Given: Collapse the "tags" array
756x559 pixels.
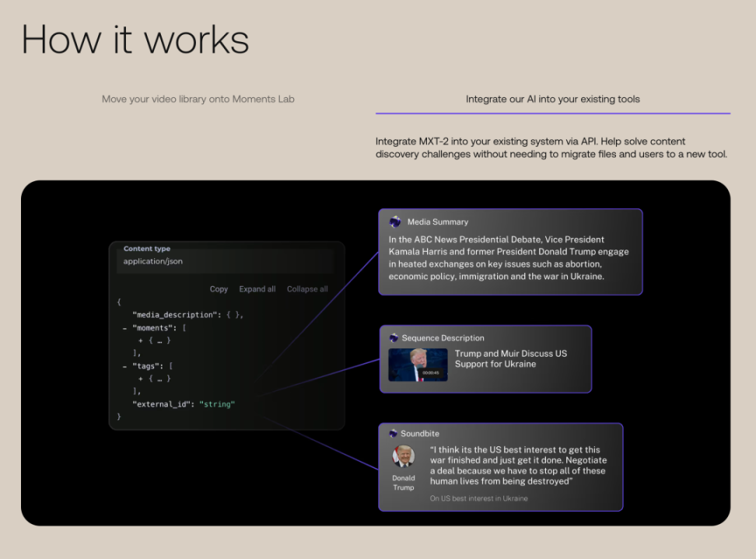Looking at the screenshot, I should pos(124,366).
